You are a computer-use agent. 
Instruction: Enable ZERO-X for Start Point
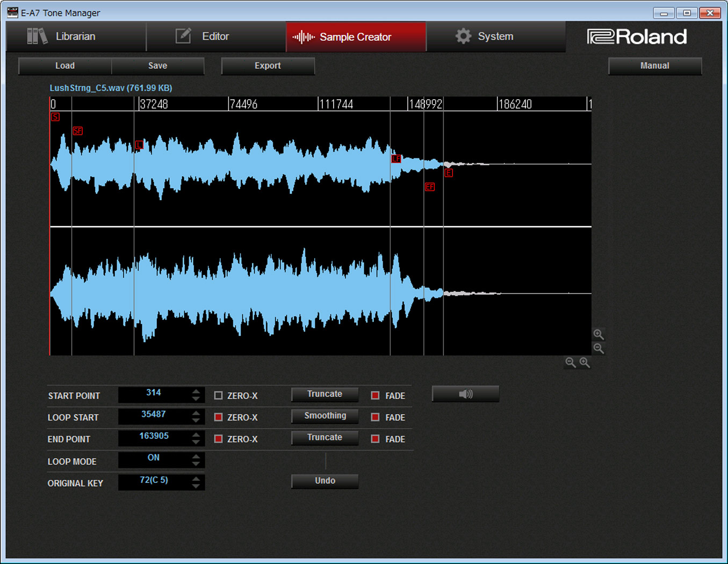(x=219, y=395)
